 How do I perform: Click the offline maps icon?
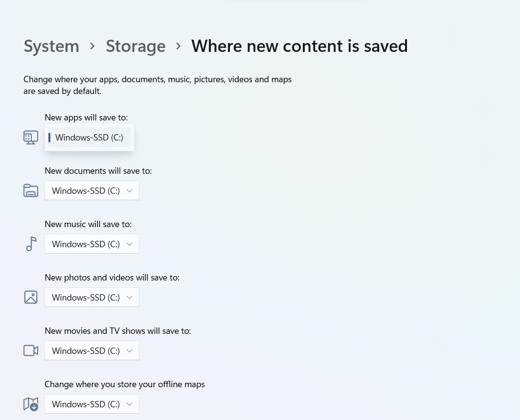[31, 404]
